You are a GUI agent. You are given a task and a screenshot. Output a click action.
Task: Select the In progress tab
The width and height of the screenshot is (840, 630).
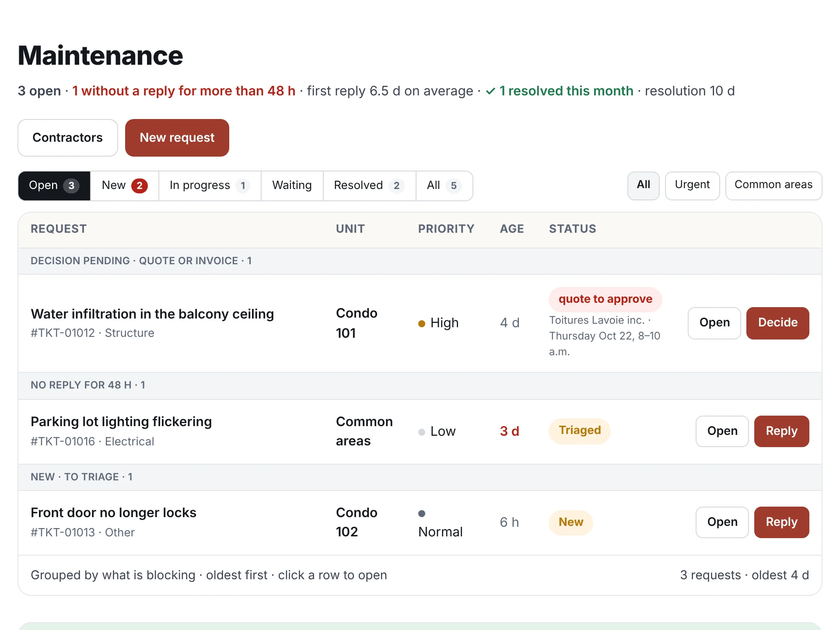pos(210,185)
